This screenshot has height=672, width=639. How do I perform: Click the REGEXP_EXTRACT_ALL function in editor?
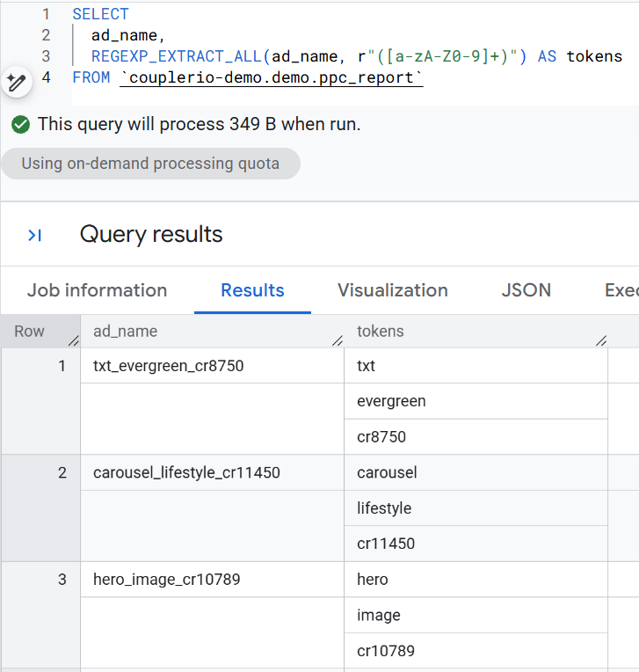(178, 56)
